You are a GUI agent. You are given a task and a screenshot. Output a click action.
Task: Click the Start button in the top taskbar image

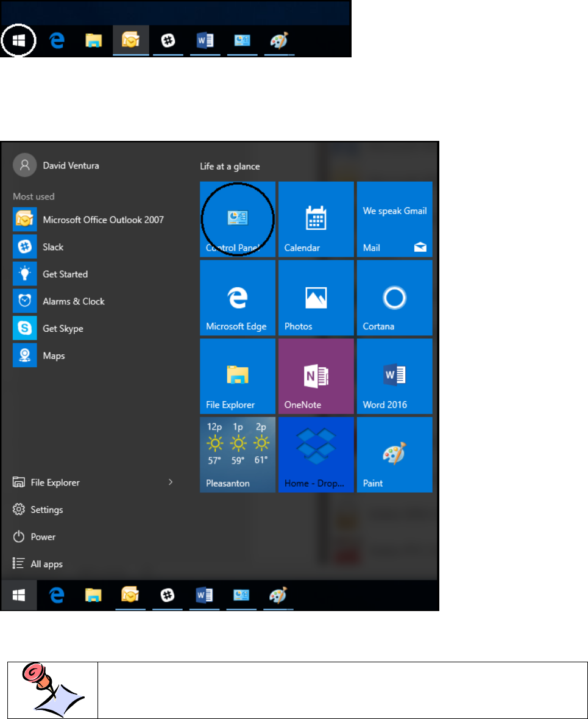[19, 41]
